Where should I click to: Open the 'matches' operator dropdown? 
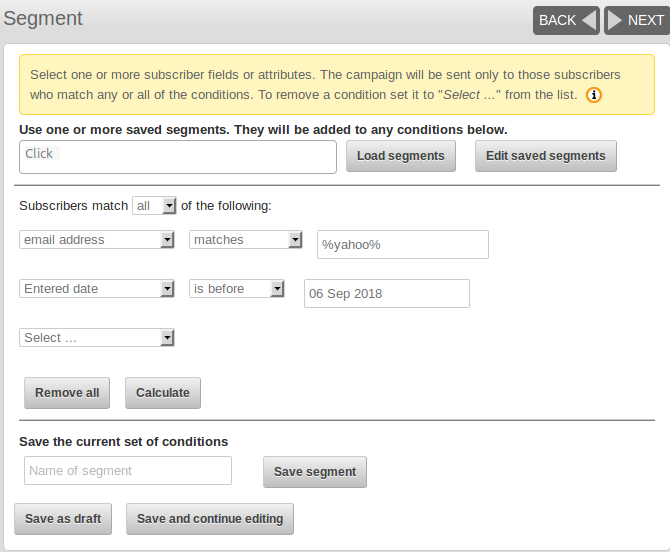(x=246, y=240)
